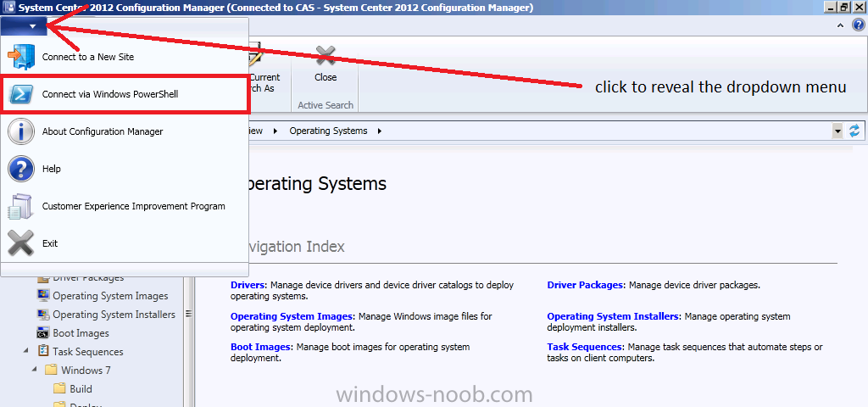Select the Build folder in the tree
The image size is (868, 407).
(x=81, y=388)
